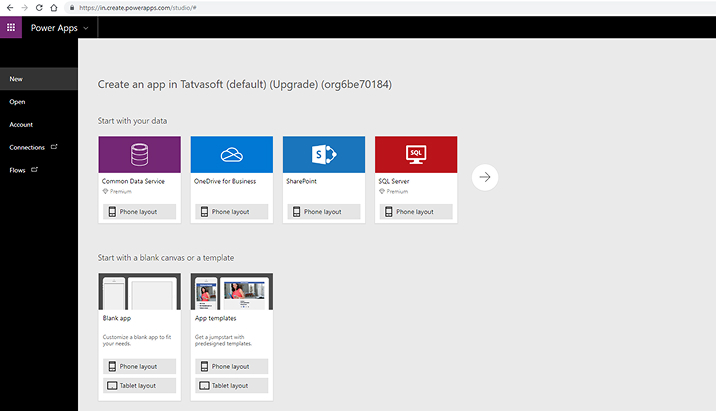Click the Common Data Service card title
The height and width of the screenshot is (411, 716).
tap(133, 181)
